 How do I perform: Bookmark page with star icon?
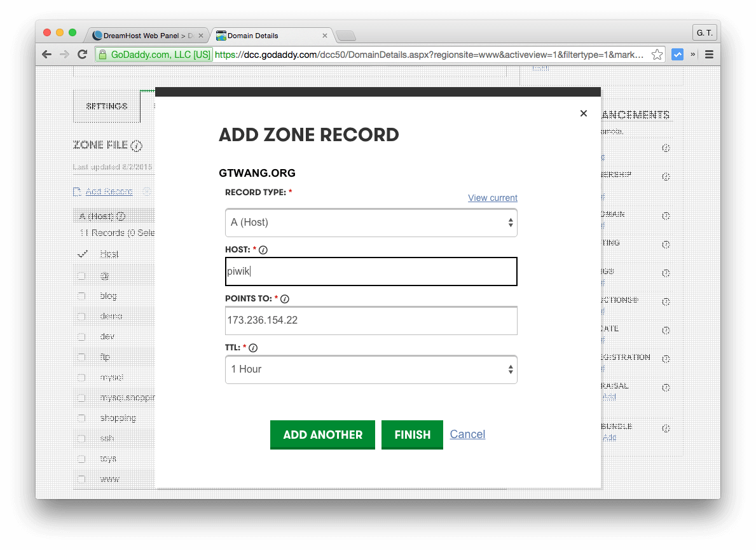(657, 55)
